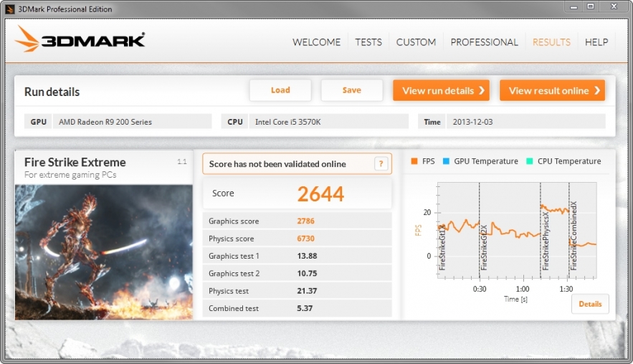Open the PROFESSIONAL tab
633x364 pixels.
[x=484, y=42]
